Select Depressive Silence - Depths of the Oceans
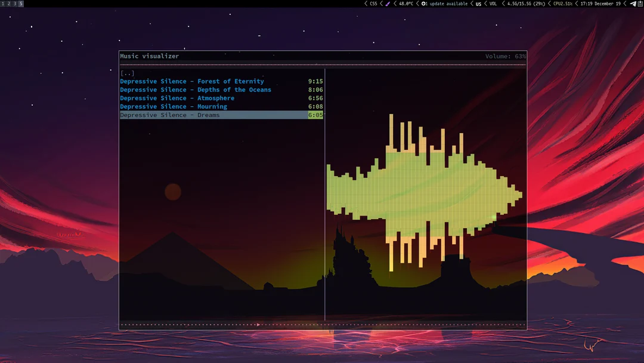This screenshot has height=363, width=644. (196, 90)
